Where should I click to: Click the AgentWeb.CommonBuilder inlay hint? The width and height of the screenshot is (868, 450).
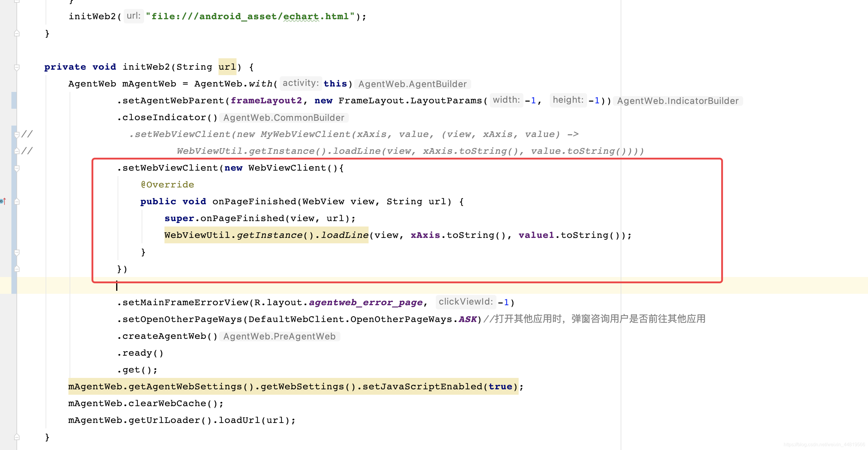point(284,118)
